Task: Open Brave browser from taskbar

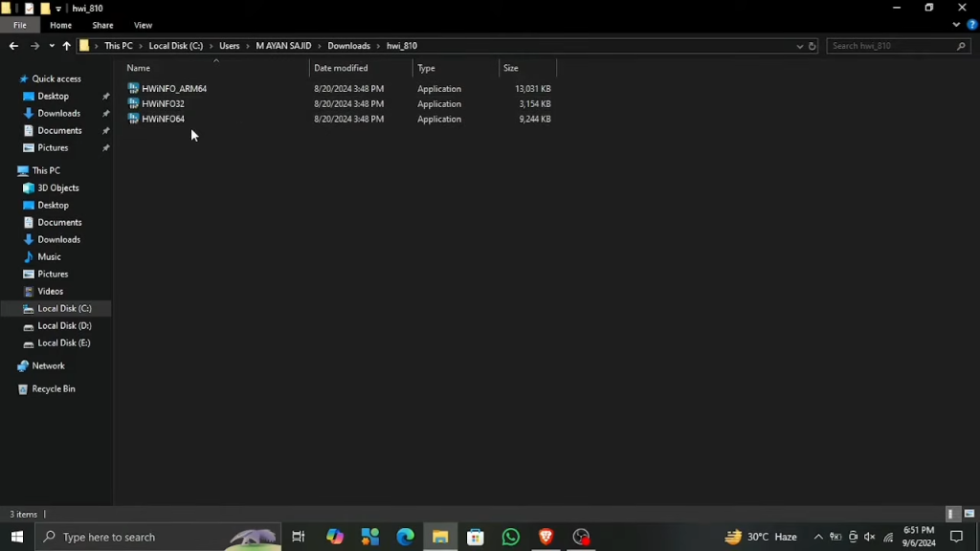Action: click(x=546, y=537)
